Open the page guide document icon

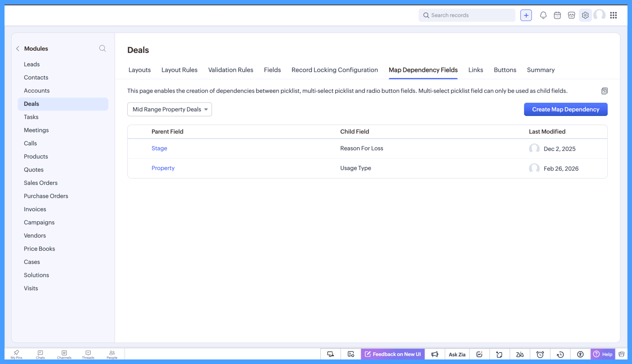(x=604, y=91)
